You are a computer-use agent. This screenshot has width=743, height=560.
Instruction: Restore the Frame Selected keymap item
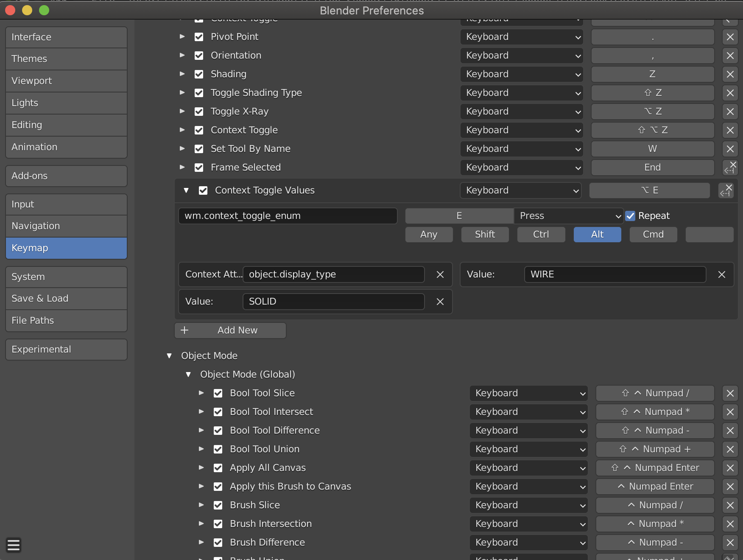click(x=730, y=168)
